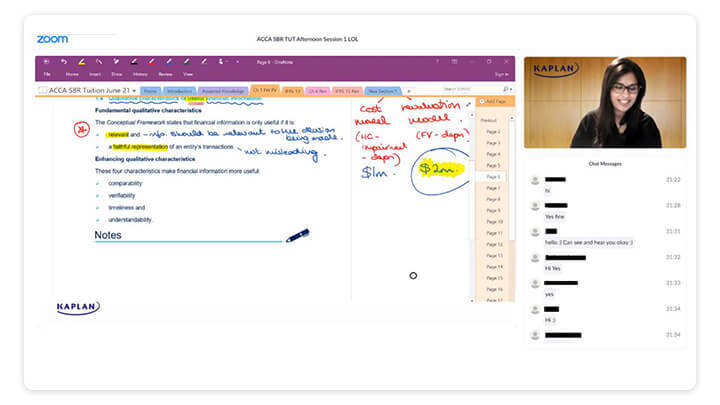Click the presenter webcam video thumbnail
Image resolution: width=720 pixels, height=405 pixels.
pos(605,102)
